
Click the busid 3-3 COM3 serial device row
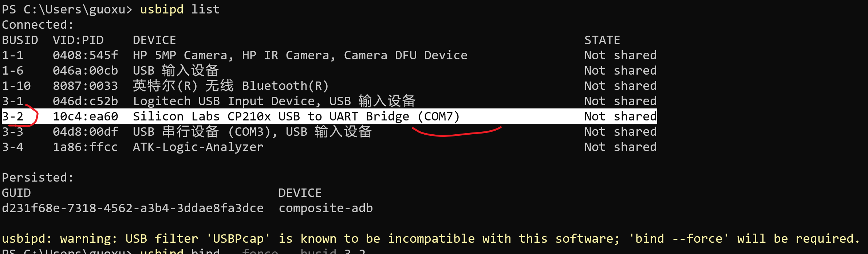(330, 132)
